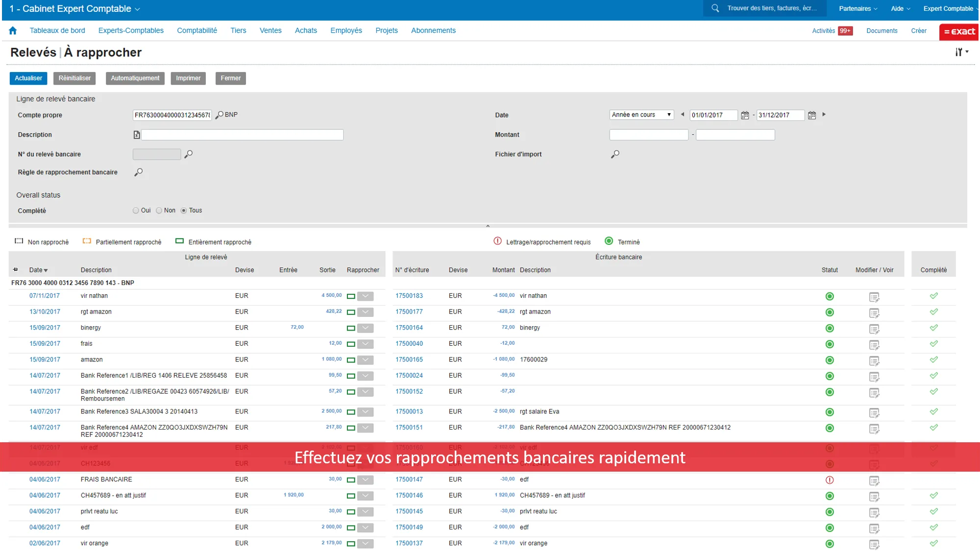Open the Année en cours dropdown
Viewport: 980px width, 551px height.
pos(641,115)
